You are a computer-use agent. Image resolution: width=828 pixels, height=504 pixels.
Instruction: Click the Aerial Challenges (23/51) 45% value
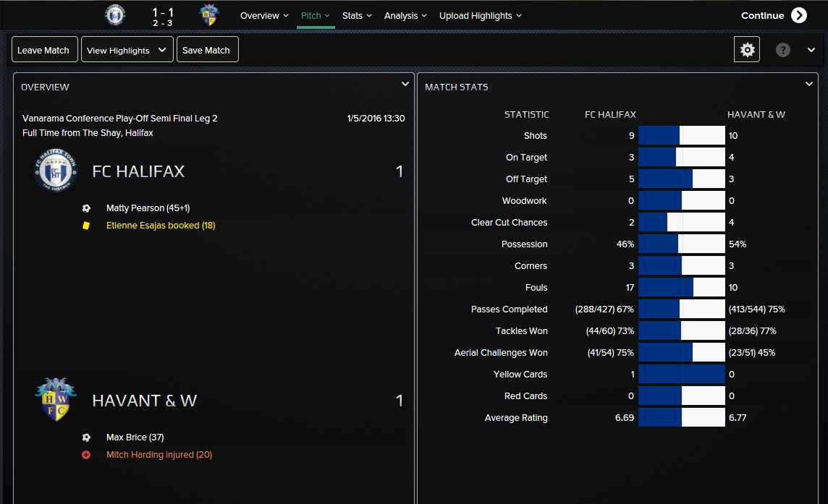(x=752, y=353)
